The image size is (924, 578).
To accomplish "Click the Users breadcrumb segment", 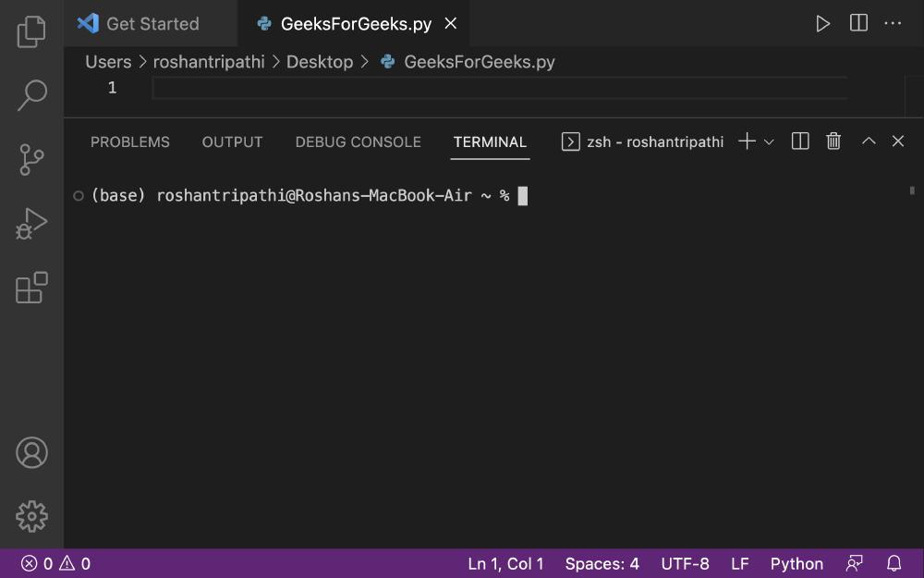I will coord(108,62).
